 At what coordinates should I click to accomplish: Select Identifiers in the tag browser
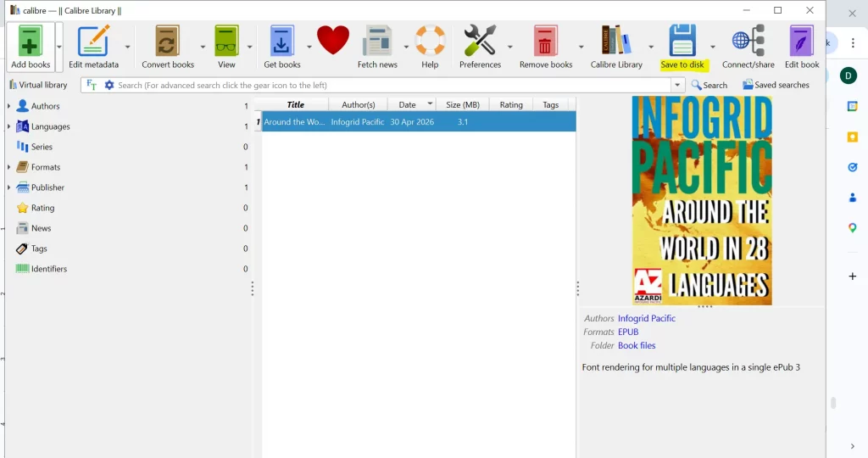(x=48, y=269)
